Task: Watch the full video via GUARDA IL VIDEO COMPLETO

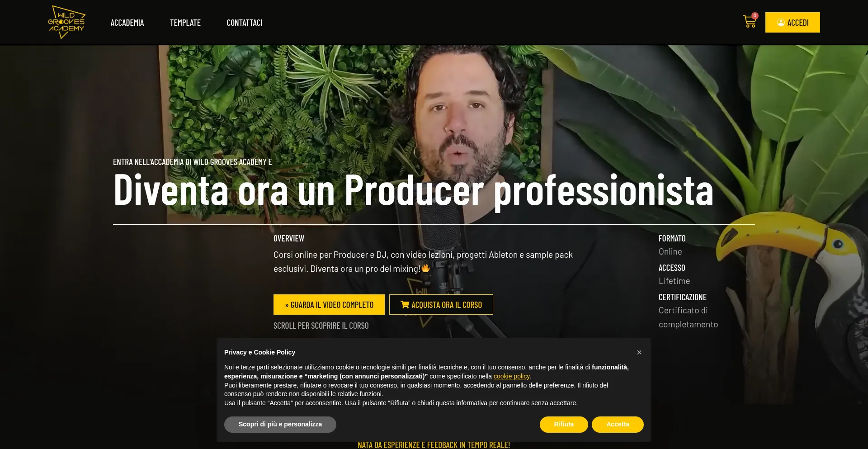Action: click(329, 305)
